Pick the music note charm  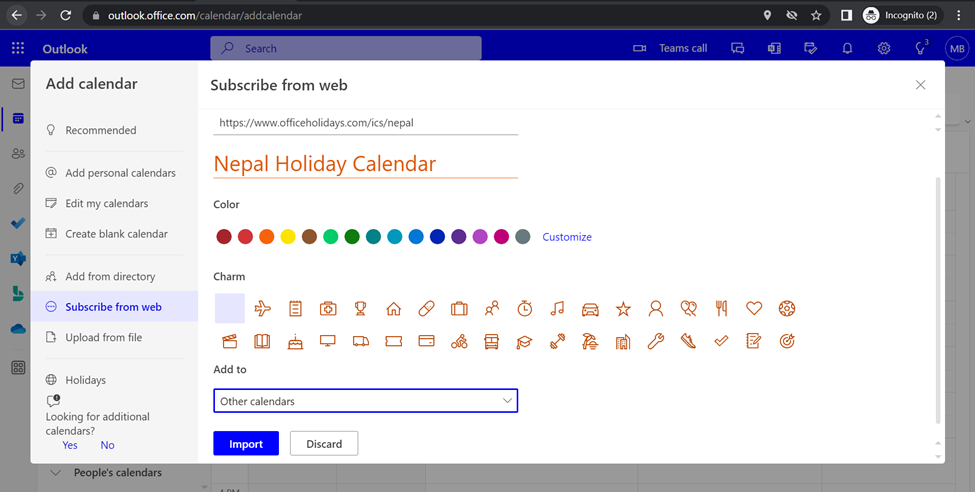[557, 309]
